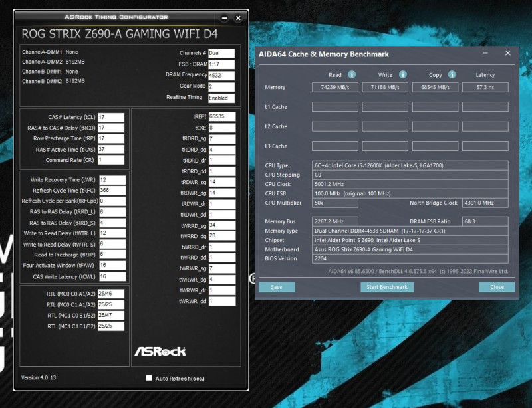This screenshot has height=408, width=532.
Task: Select the RTL (MC0 C0 A1/A2) field
Action: 111,294
